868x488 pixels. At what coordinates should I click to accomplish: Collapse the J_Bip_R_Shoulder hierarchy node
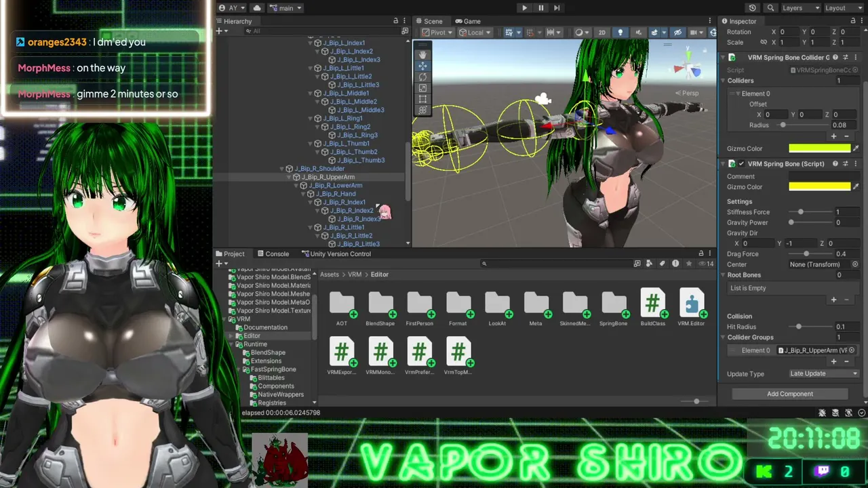click(281, 169)
